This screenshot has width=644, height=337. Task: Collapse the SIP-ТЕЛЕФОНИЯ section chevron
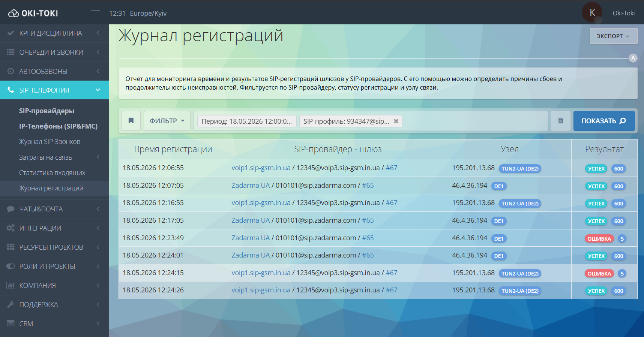tap(98, 90)
